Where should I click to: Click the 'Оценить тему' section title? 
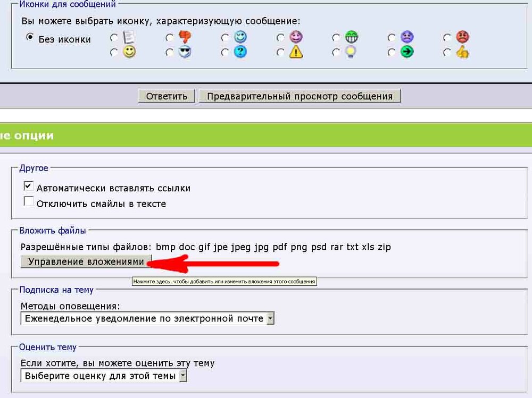(48, 347)
